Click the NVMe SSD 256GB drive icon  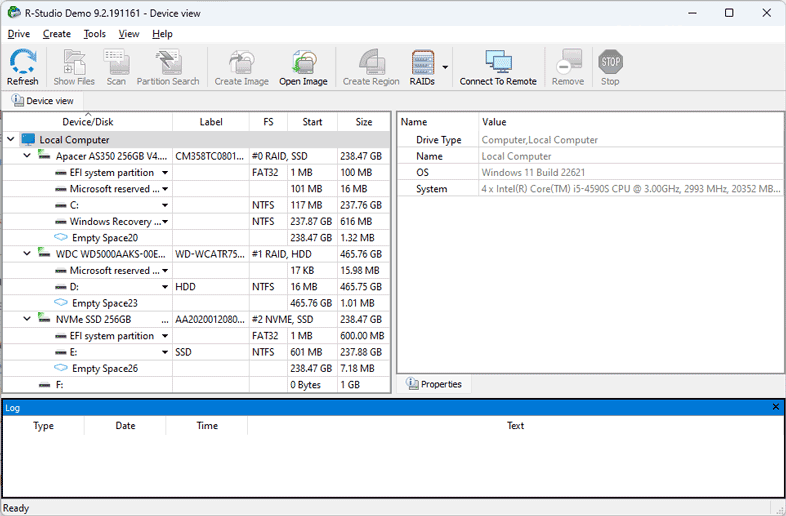(44, 319)
